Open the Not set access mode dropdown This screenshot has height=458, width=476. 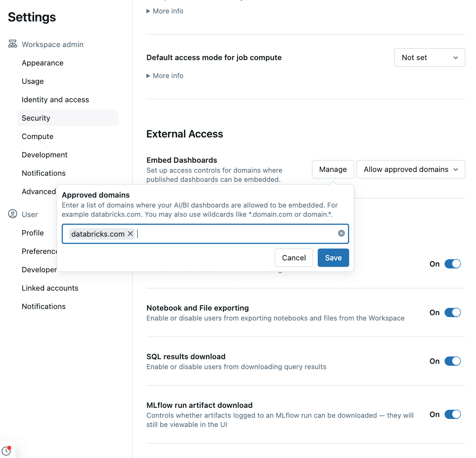(429, 57)
